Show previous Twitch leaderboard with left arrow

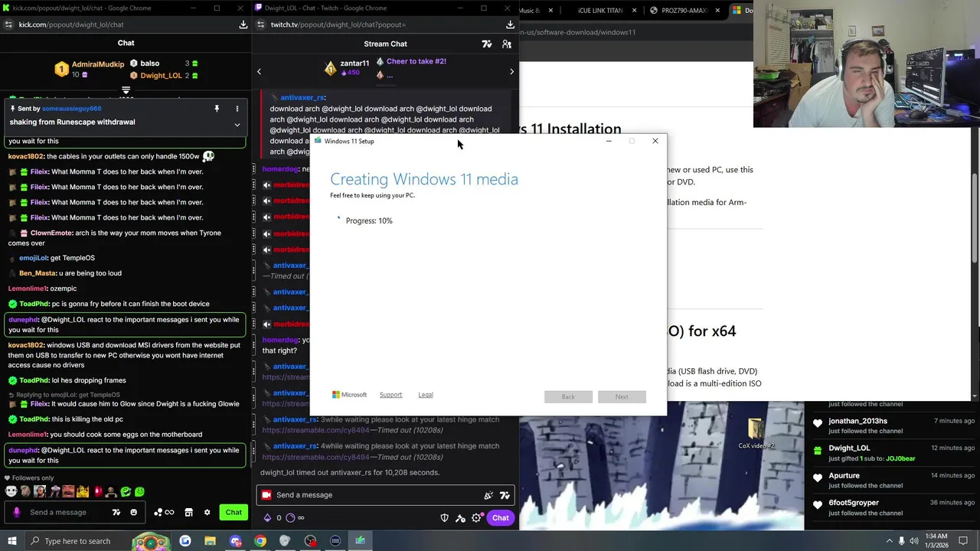(x=259, y=71)
